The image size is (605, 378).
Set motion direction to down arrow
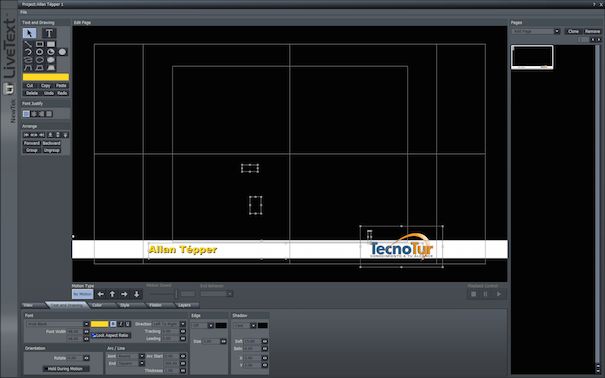(x=137, y=294)
